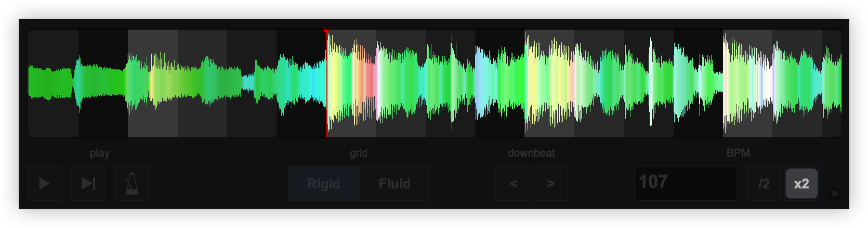
Task: Click the lightest gray beat block in waveform
Action: coord(153,120)
